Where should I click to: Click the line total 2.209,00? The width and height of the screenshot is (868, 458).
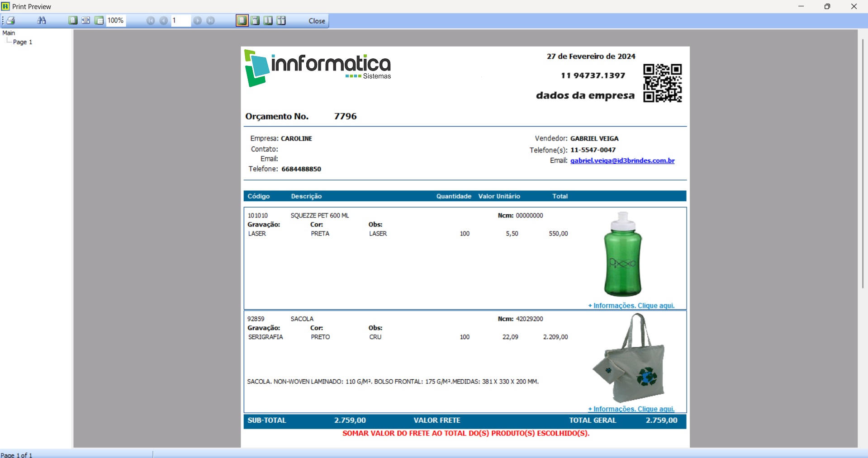555,337
